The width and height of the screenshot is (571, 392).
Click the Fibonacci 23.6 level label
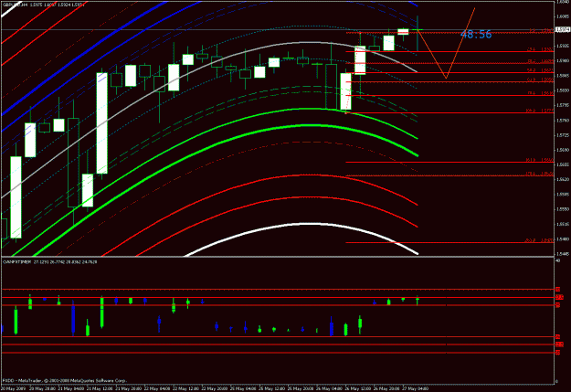541,49
